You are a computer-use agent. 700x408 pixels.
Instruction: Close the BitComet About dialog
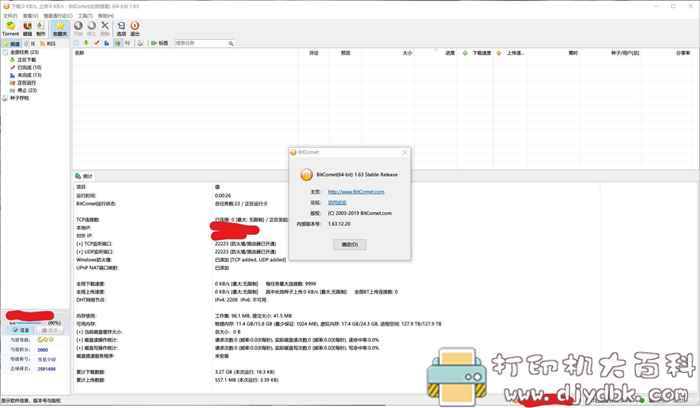click(405, 152)
